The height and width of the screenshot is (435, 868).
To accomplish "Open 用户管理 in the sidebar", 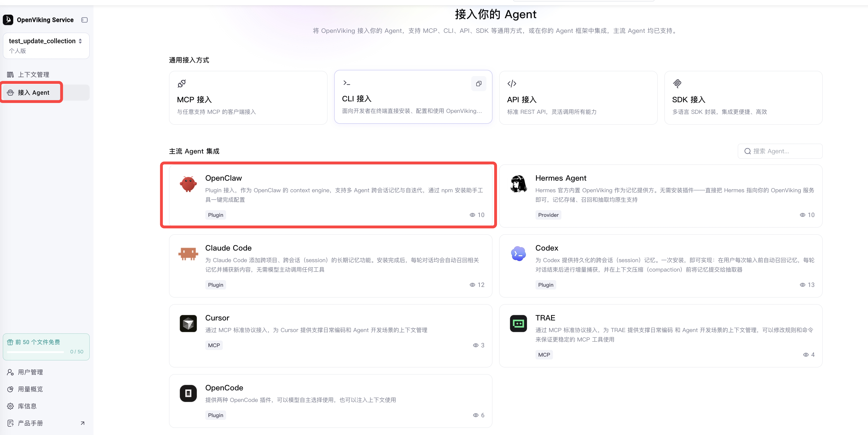I will point(46,372).
